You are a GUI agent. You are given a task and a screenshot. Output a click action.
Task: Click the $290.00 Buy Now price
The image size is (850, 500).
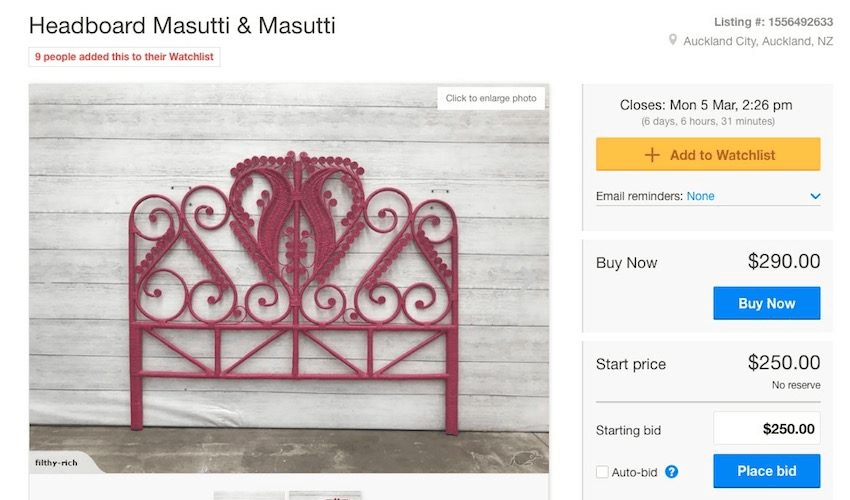[784, 262]
